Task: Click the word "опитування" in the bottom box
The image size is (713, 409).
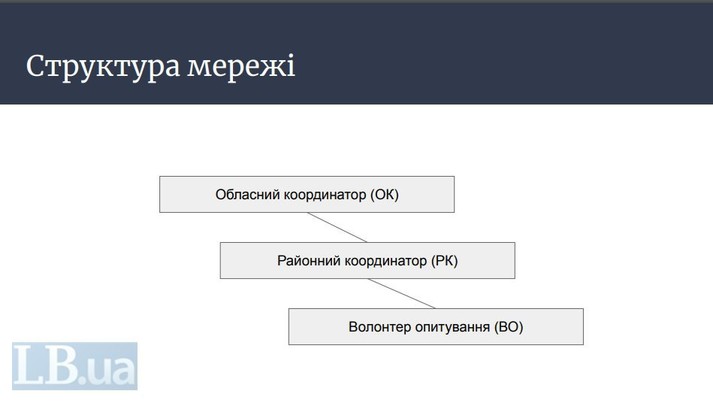Action: pyautogui.click(x=452, y=328)
